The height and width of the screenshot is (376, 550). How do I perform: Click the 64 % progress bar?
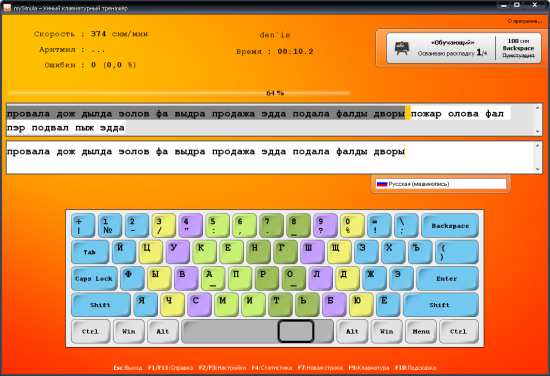(180, 93)
